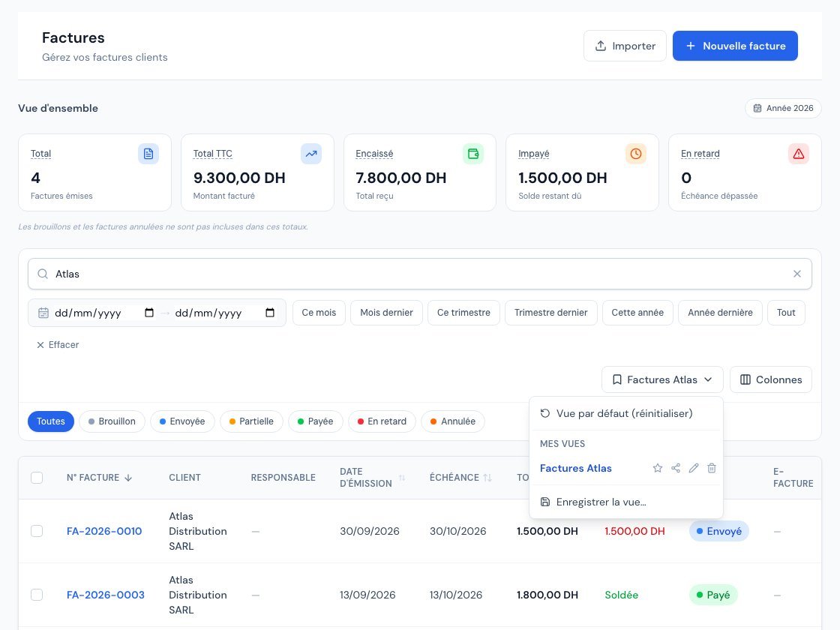Filter invoices by Brouillon status
Screen dimensions: 840x630
click(112, 421)
